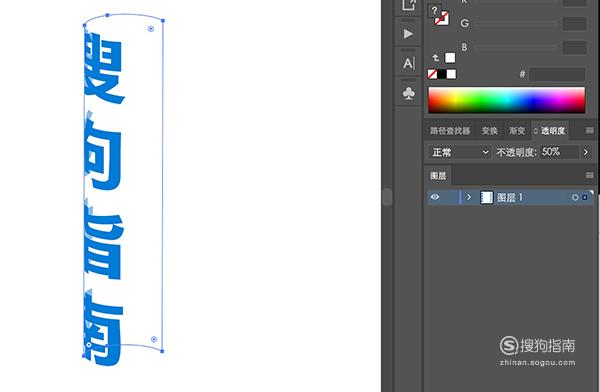
Task: Select the None swatch with red slash
Action: coord(432,74)
